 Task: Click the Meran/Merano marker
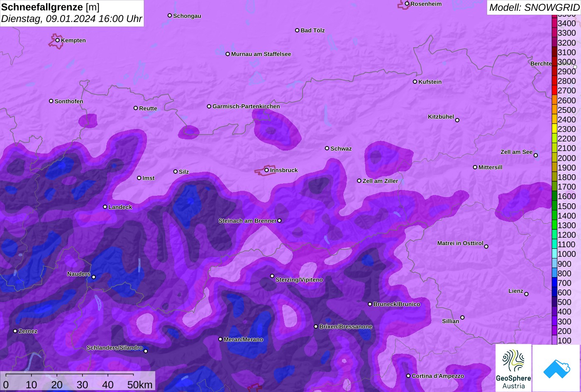[x=220, y=339]
